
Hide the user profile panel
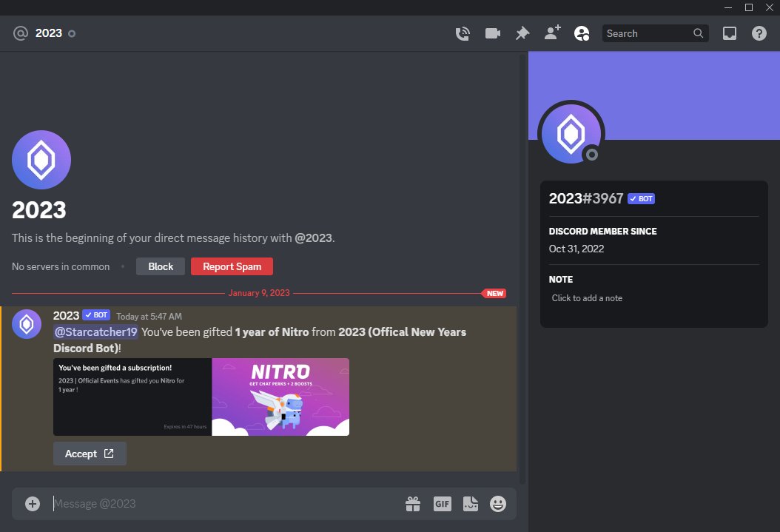pos(582,33)
